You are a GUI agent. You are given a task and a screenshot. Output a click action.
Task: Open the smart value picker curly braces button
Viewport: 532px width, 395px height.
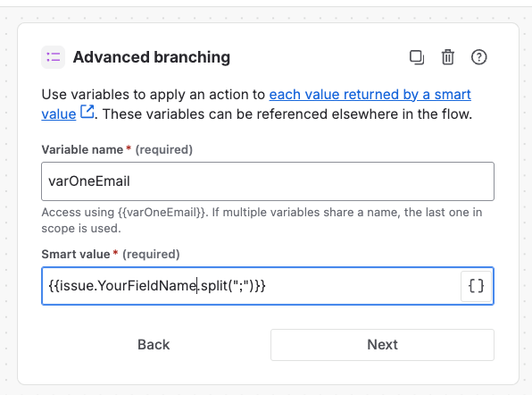click(x=476, y=286)
